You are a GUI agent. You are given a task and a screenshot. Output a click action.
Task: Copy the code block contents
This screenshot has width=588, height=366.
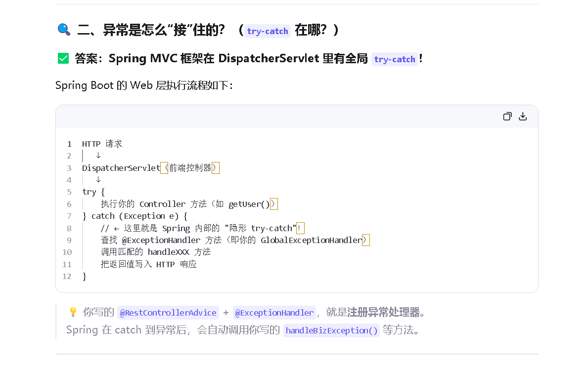[x=507, y=117]
